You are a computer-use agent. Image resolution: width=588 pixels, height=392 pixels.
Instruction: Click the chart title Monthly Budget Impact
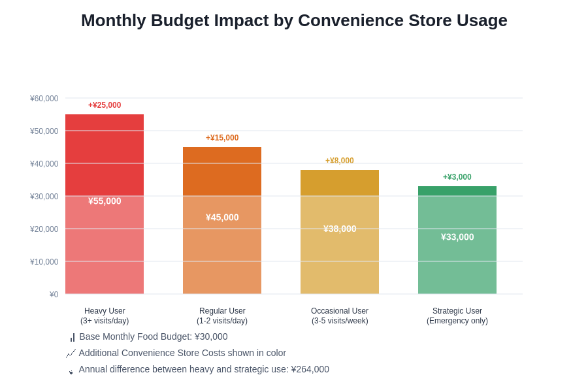[x=294, y=21]
